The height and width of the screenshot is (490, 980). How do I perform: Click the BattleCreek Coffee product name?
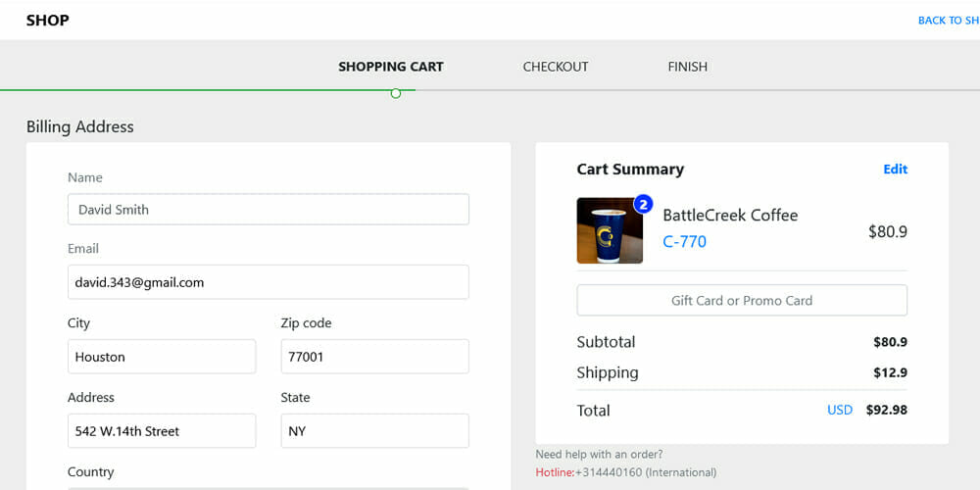pyautogui.click(x=730, y=216)
